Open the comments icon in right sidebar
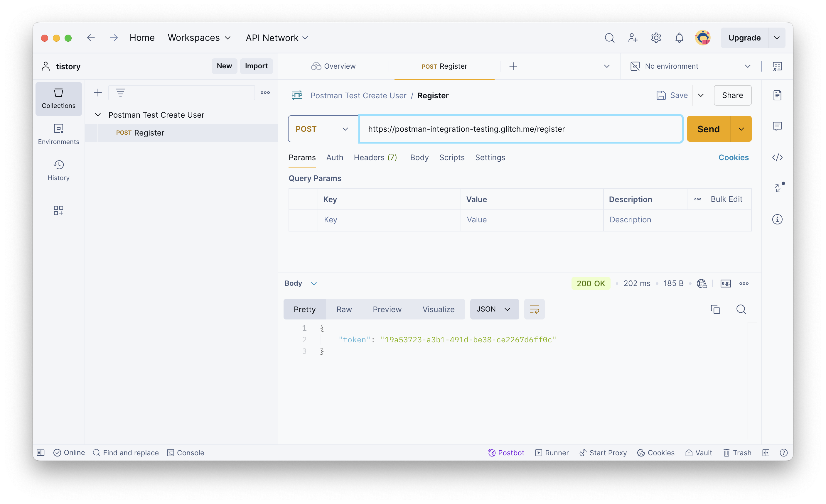The height and width of the screenshot is (504, 826). pyautogui.click(x=777, y=126)
